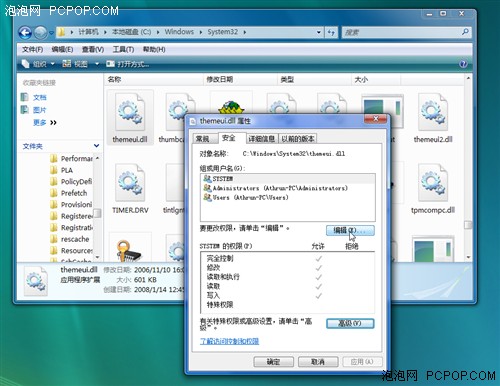Screen dimensions: 500x386
Task: Close the themeui.dll properties dialog
Action: [375, 119]
